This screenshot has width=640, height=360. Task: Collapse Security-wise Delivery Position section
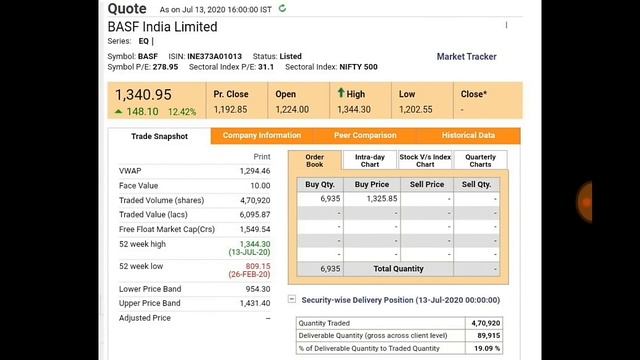pos(292,299)
